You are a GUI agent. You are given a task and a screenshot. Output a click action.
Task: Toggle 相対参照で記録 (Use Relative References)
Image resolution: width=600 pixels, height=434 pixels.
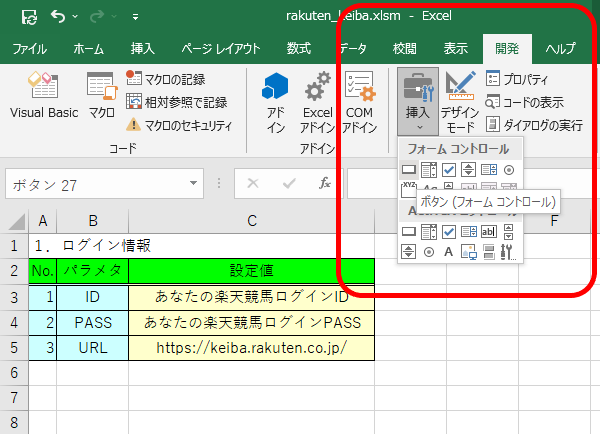176,102
